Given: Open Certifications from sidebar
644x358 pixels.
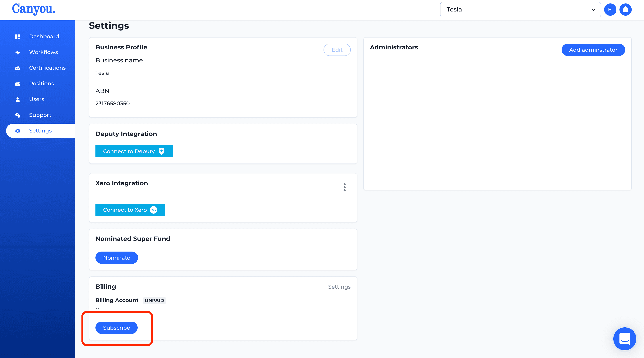Looking at the screenshot, I should [47, 68].
